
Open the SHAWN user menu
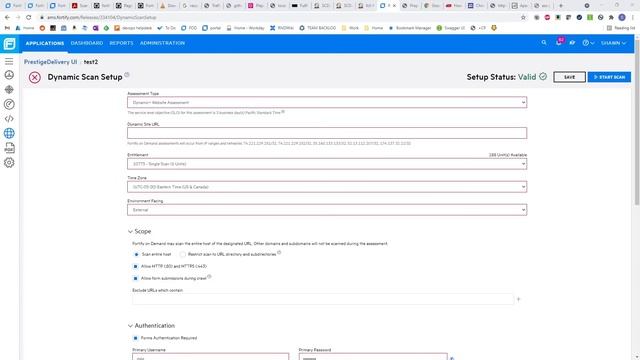(613, 43)
